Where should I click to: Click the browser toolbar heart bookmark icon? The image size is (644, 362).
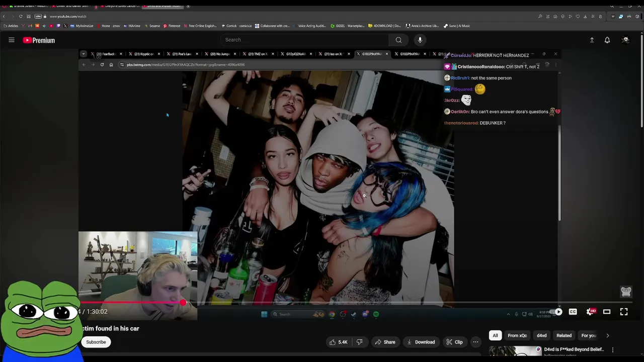(578, 17)
